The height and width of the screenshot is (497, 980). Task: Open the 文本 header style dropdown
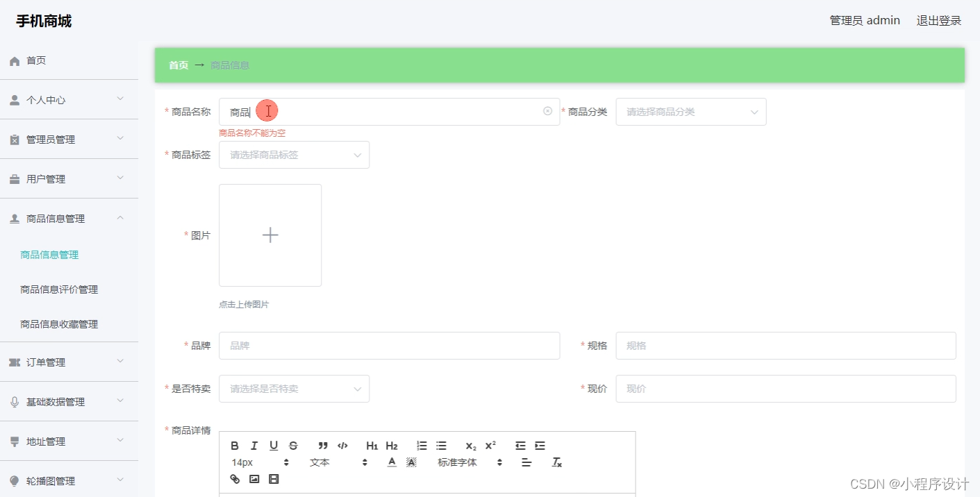click(338, 462)
